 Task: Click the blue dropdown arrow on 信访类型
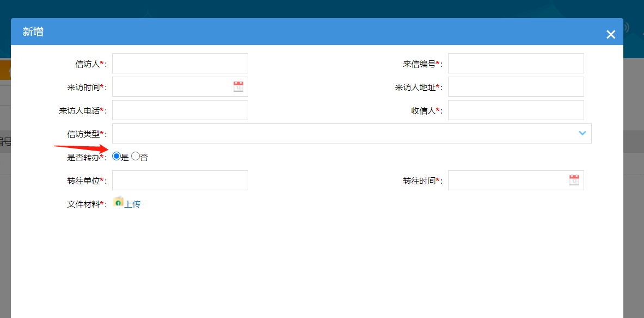(582, 133)
